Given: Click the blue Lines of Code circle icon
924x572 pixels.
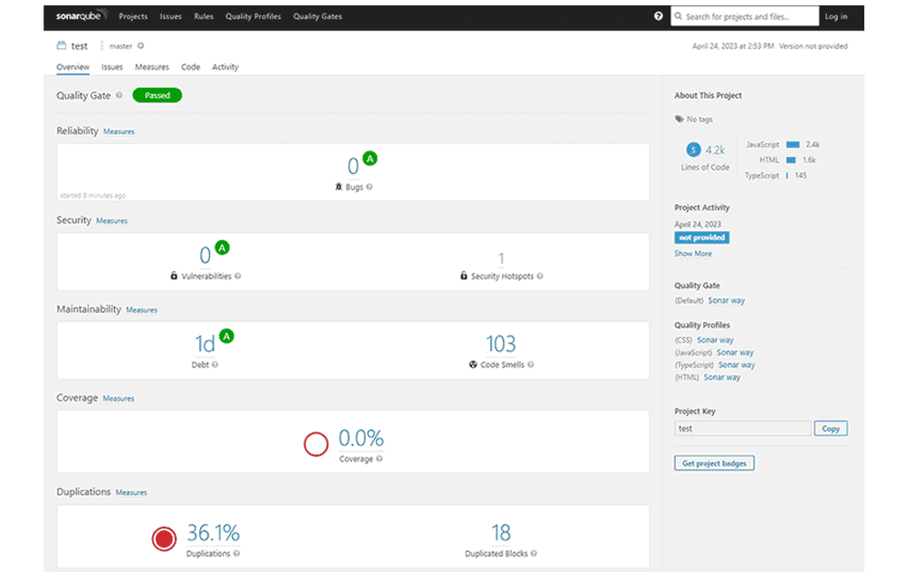Looking at the screenshot, I should [693, 150].
